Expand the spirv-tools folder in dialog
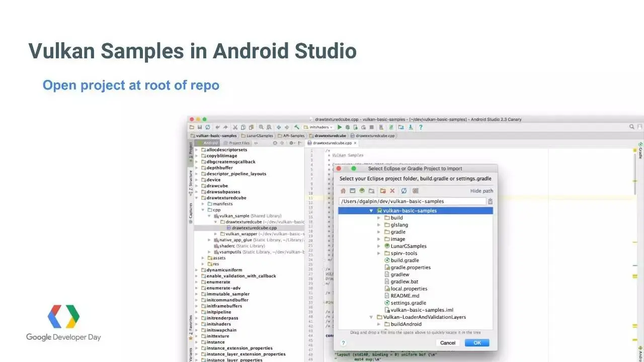This screenshot has width=644, height=362. click(x=379, y=253)
